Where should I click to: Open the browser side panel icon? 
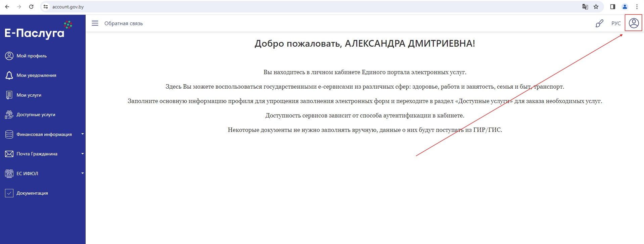(613, 7)
